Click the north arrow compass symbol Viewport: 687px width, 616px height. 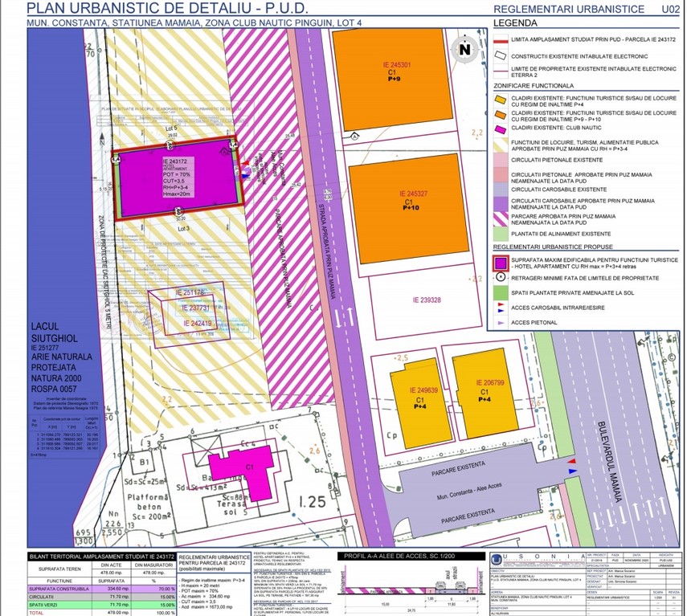[x=465, y=50]
